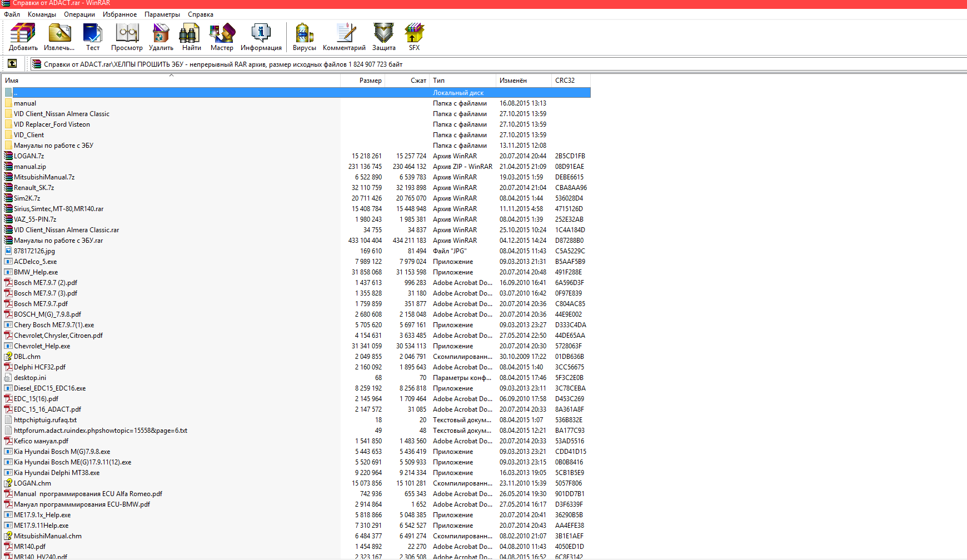Click the Защита (Protect) shield icon
Screen dimensions: 967x560
tap(383, 37)
